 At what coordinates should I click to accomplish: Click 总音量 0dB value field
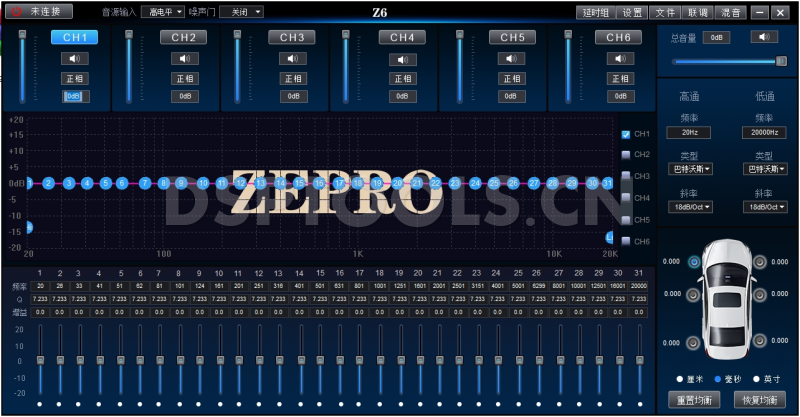716,38
